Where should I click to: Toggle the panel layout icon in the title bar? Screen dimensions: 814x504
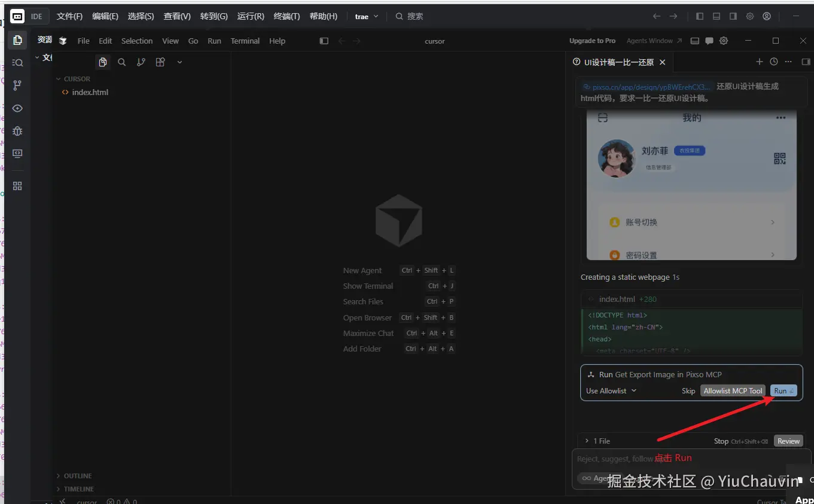point(716,16)
